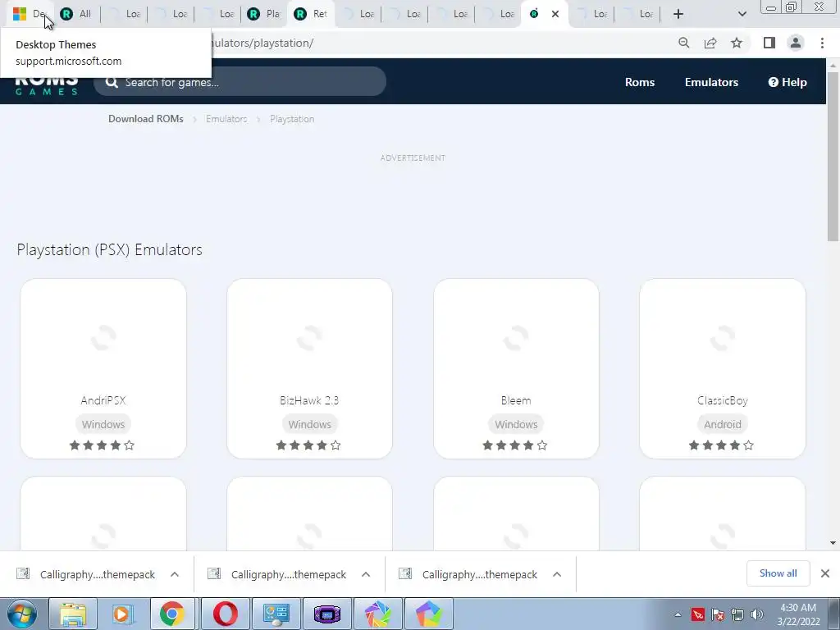Open Opera browser from taskbar

[226, 614]
